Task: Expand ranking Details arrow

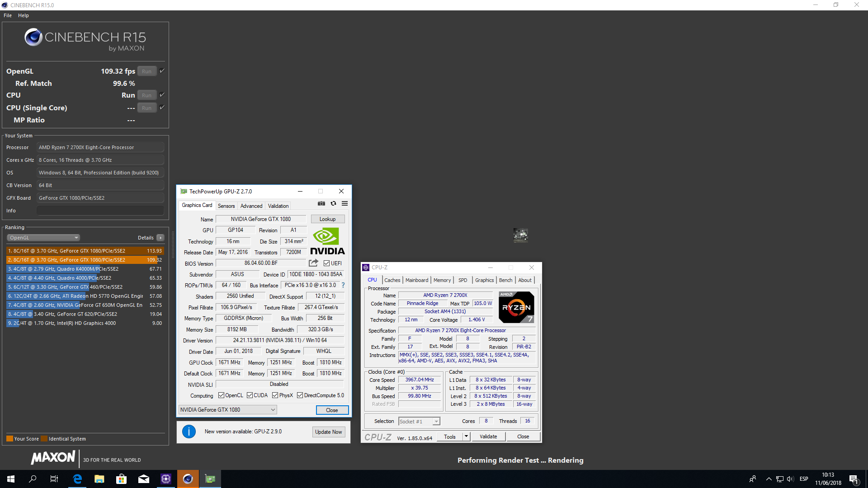Action: (x=160, y=238)
